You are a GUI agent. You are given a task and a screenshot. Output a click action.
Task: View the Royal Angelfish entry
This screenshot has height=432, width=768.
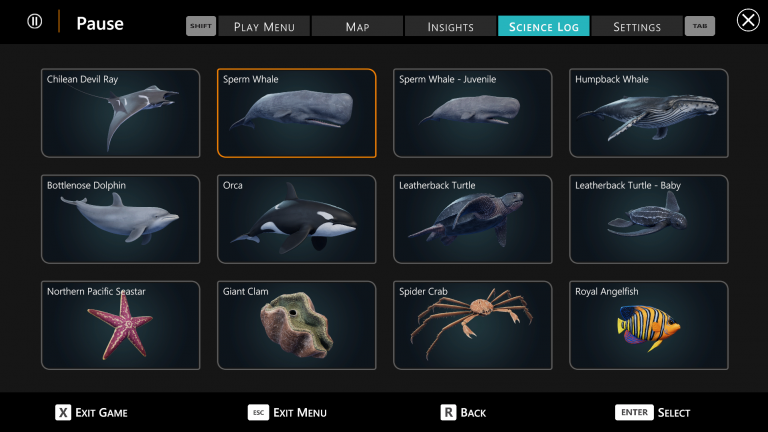[648, 325]
